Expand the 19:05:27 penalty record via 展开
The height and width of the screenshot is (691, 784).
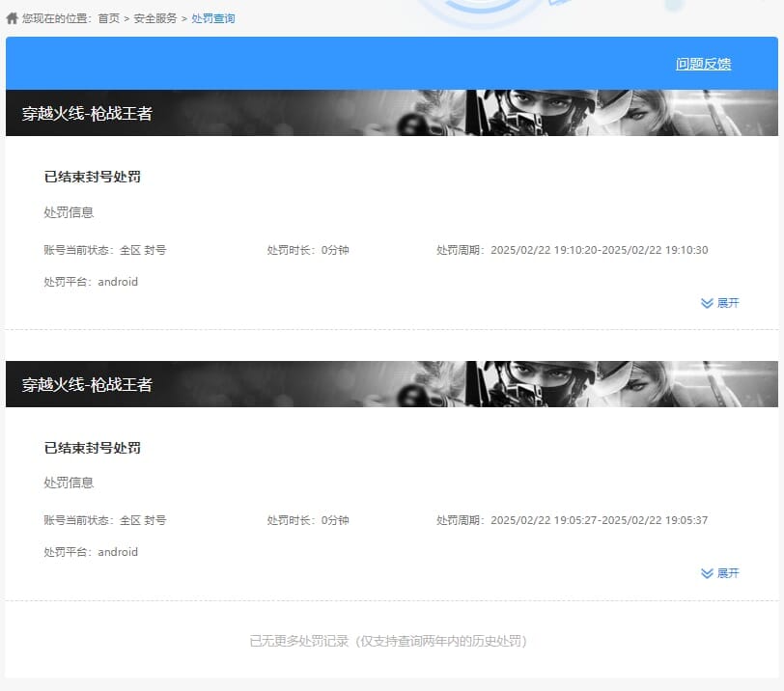[x=720, y=573]
